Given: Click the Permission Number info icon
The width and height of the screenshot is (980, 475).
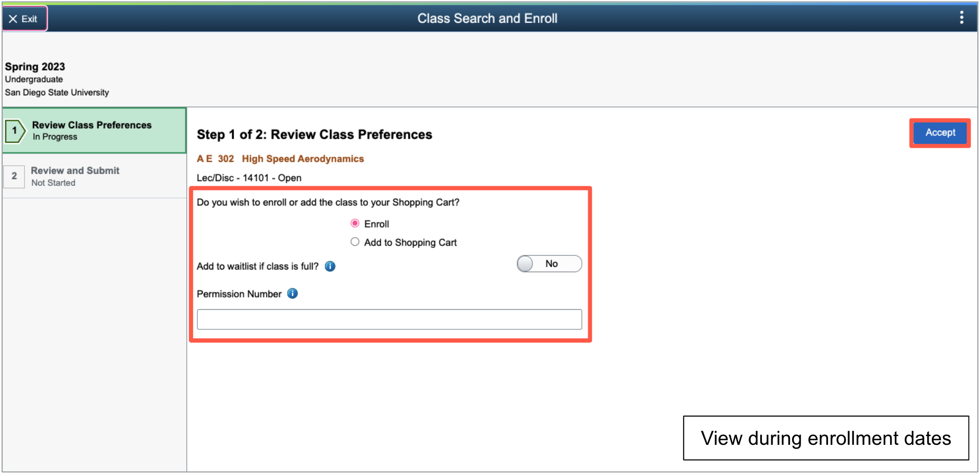Looking at the screenshot, I should (292, 293).
